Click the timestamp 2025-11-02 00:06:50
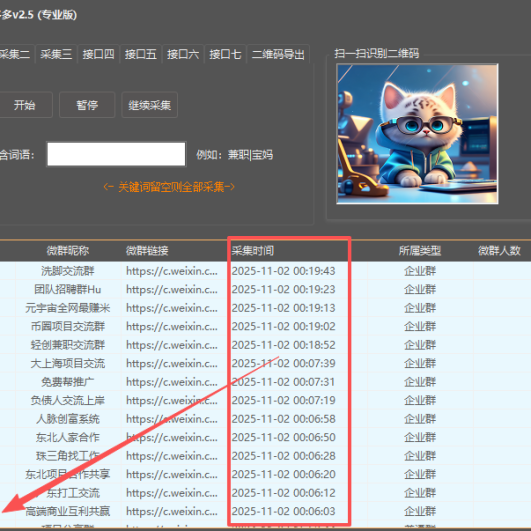Viewport: 531px width, 531px height. pyautogui.click(x=283, y=437)
